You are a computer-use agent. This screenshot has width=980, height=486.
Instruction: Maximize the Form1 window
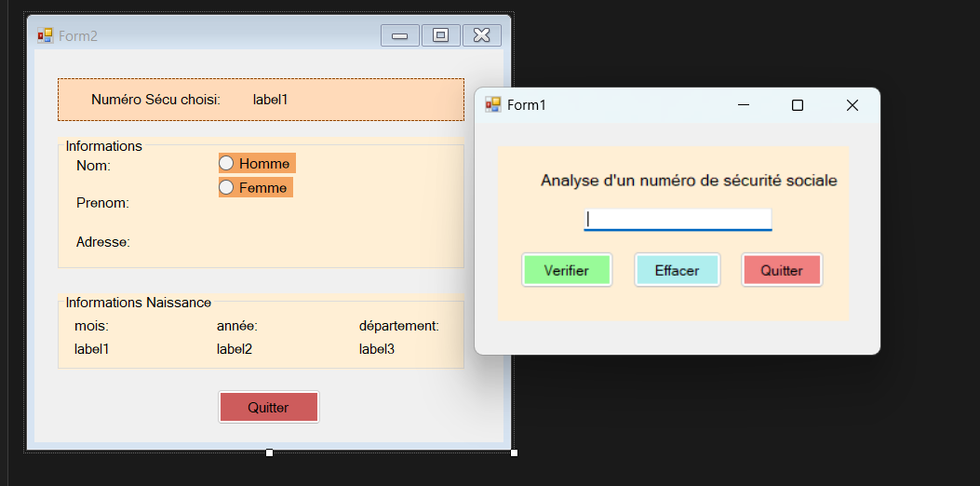coord(797,105)
